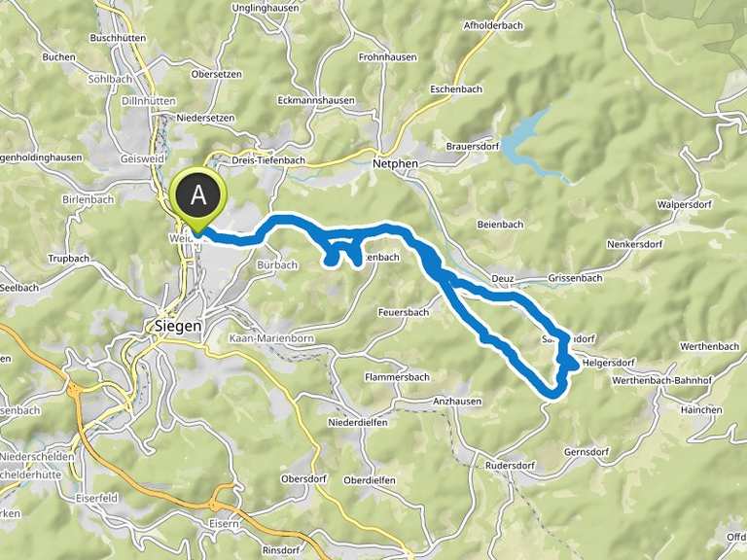Select the Rudersdorf label
The height and width of the screenshot is (560, 747).
510,466
